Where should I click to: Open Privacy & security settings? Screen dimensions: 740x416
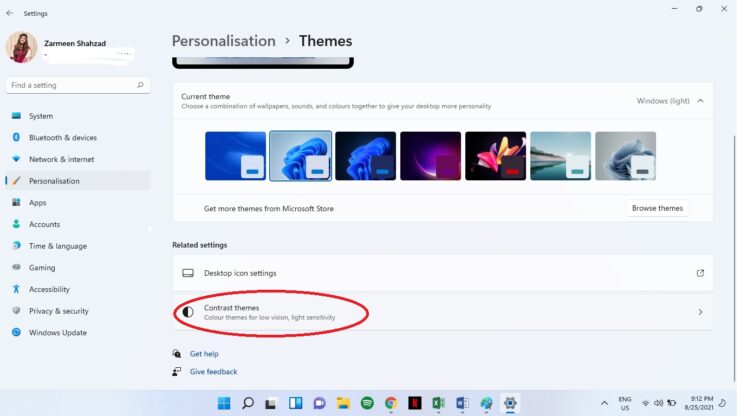[58, 311]
